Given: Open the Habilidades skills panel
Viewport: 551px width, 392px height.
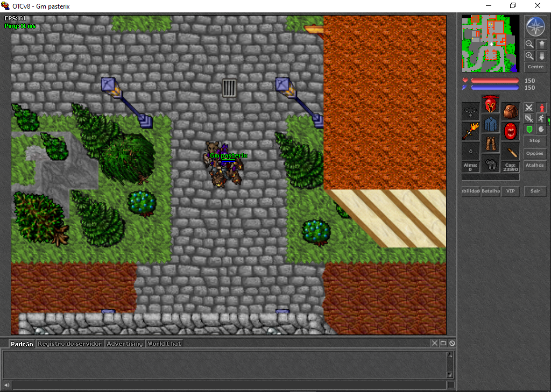Looking at the screenshot, I should (x=470, y=191).
